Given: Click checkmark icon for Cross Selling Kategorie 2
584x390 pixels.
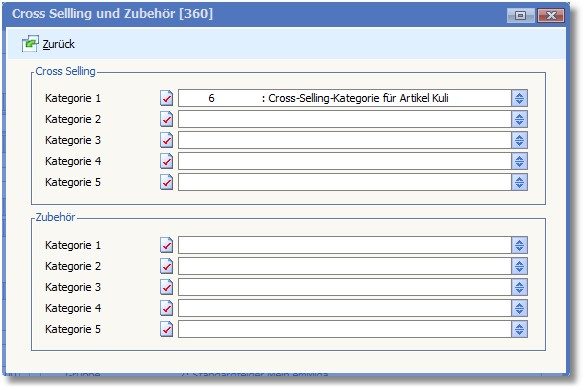Looking at the screenshot, I should tap(166, 119).
